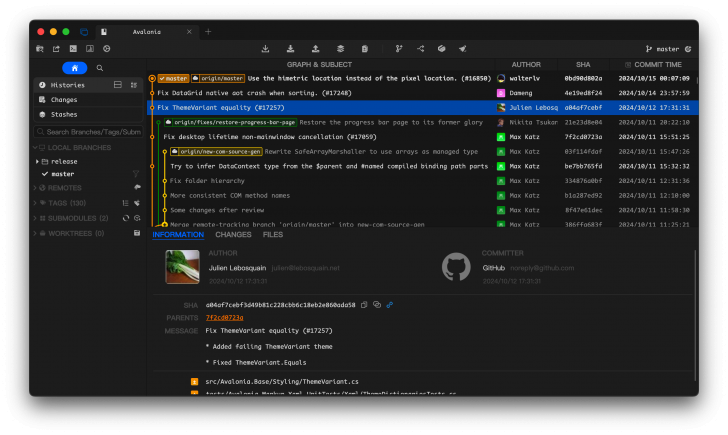This screenshot has width=728, height=435.
Task: Select master under local branches
Action: coord(63,174)
